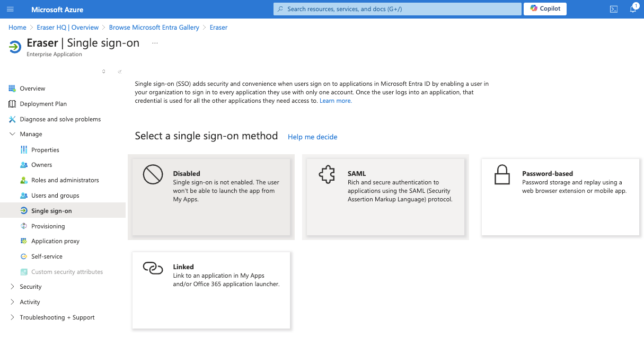Click the Application proxy icon
644x337 pixels.
24,241
